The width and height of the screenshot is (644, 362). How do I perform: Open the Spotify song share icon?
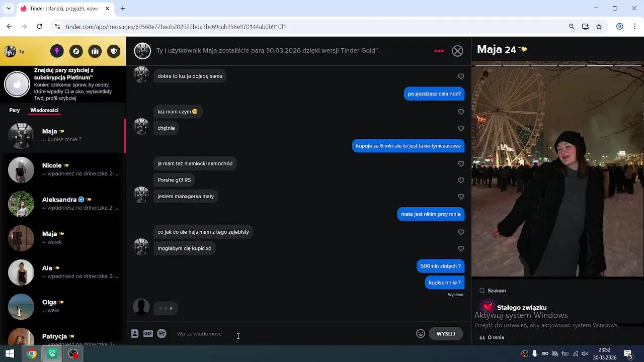coord(162,333)
